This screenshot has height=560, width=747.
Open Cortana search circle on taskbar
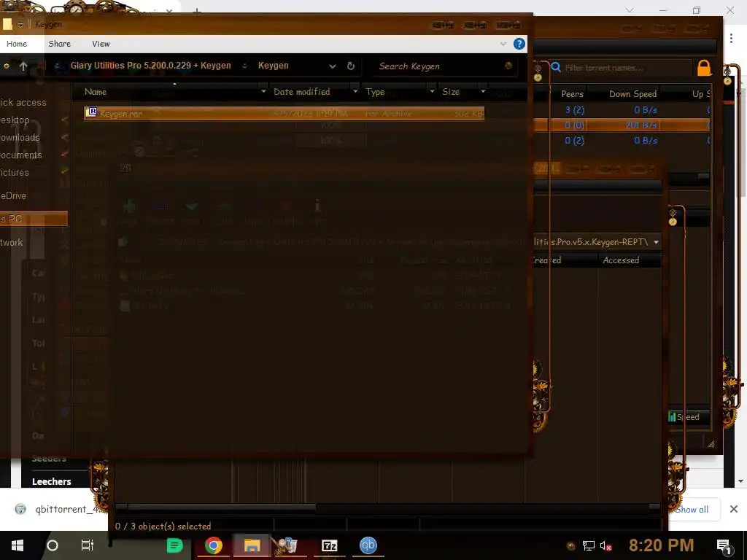click(x=53, y=545)
